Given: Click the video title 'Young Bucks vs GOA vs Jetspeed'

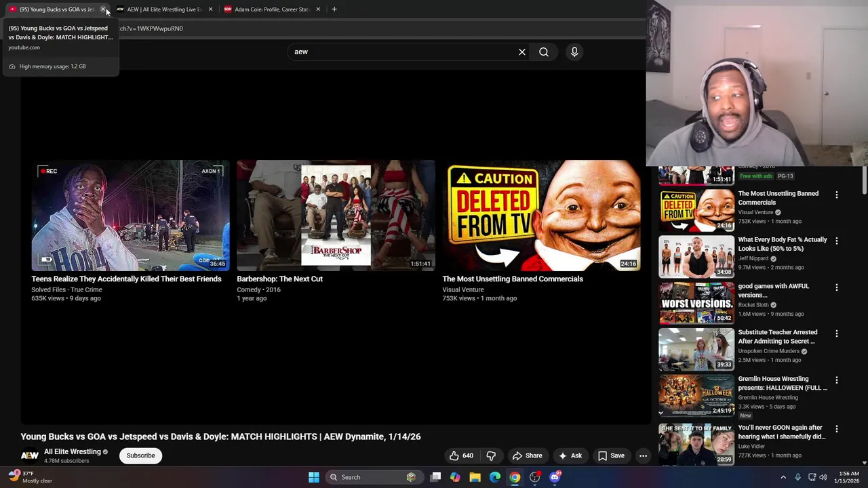Looking at the screenshot, I should click(220, 436).
